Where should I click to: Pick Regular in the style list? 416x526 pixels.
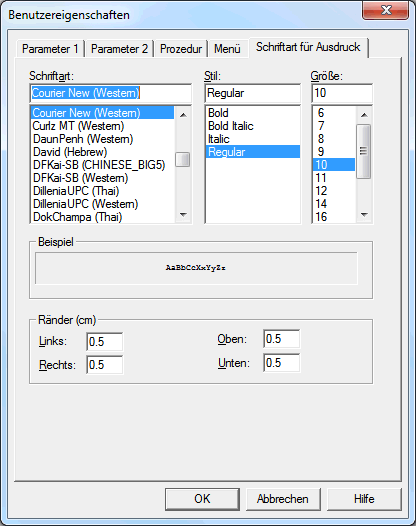tap(253, 152)
